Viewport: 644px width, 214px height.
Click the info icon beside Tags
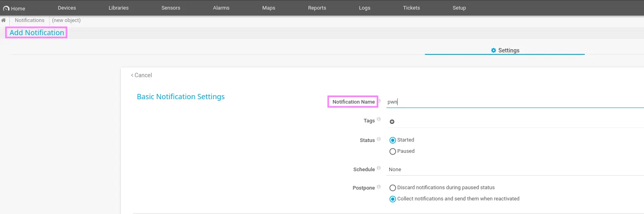coord(379,119)
